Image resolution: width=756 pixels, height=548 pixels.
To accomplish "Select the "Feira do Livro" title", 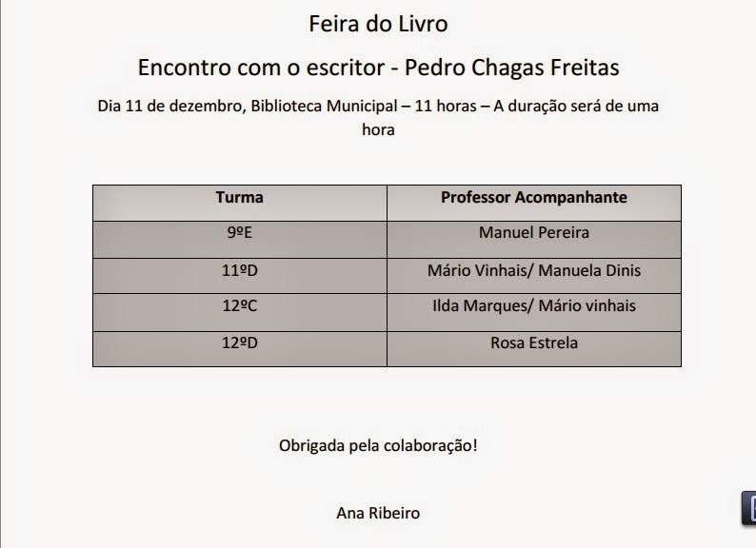I will click(378, 24).
